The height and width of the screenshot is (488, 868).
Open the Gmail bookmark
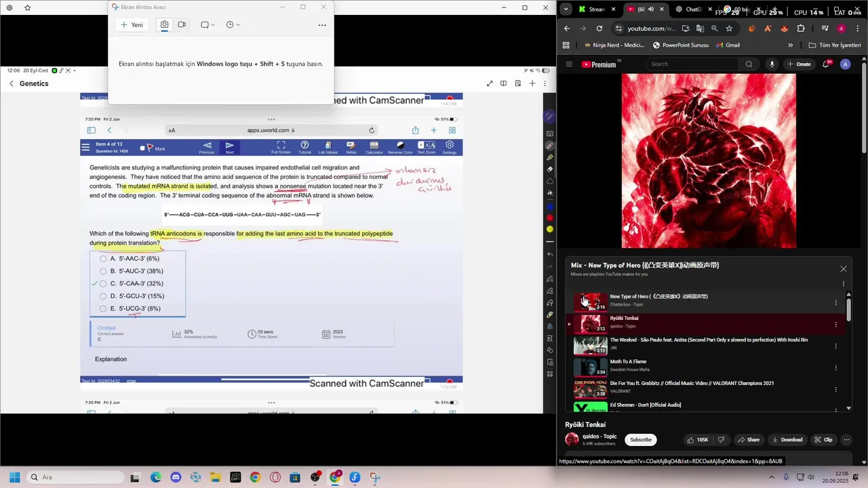tap(727, 45)
